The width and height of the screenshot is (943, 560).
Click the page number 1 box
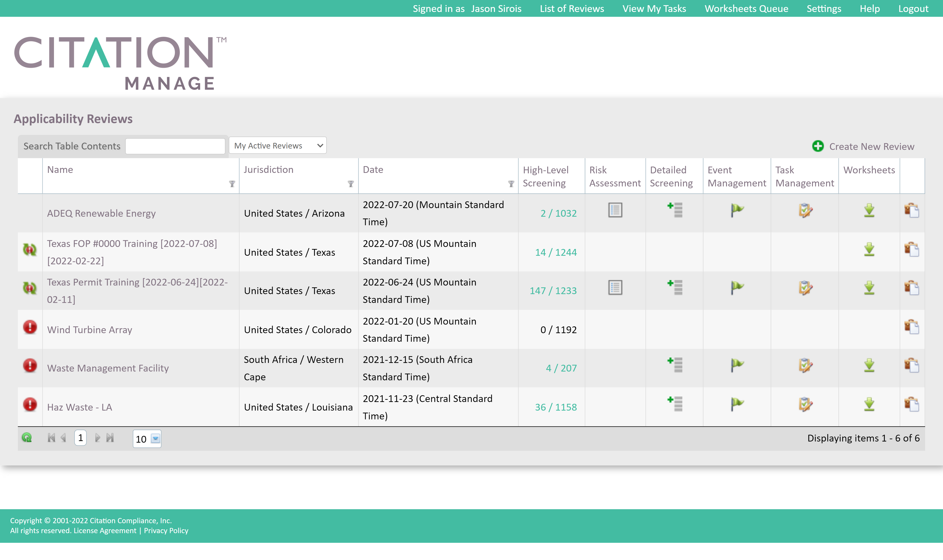pos(80,438)
